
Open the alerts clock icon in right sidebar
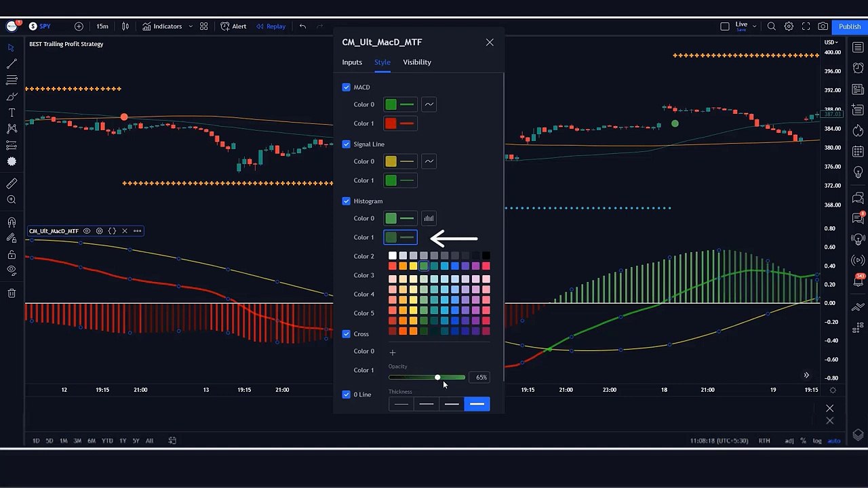coord(858,68)
